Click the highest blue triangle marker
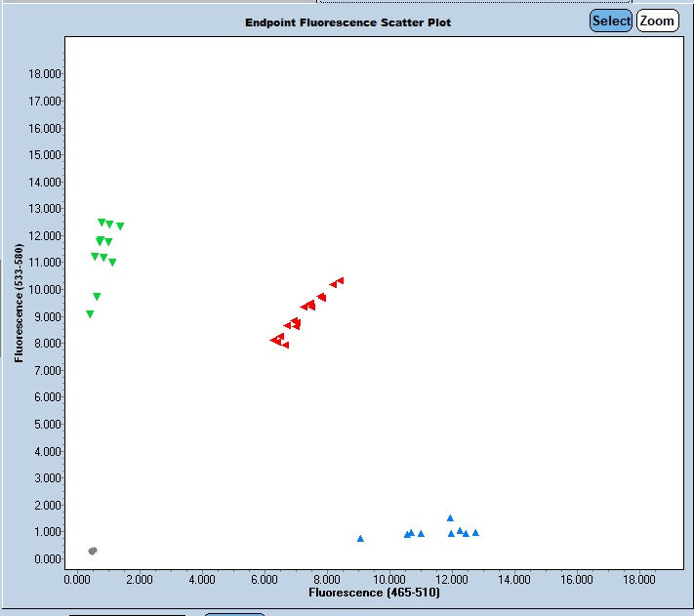This screenshot has height=616, width=694. click(450, 518)
